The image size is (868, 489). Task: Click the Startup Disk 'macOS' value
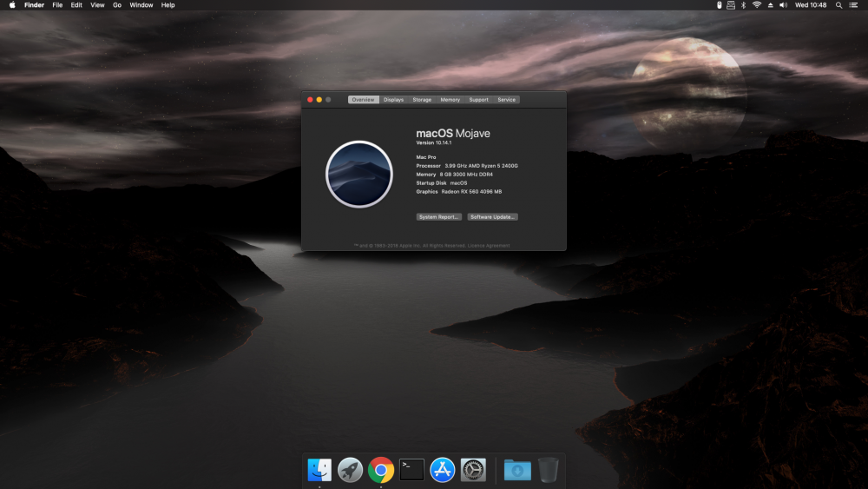click(x=458, y=182)
